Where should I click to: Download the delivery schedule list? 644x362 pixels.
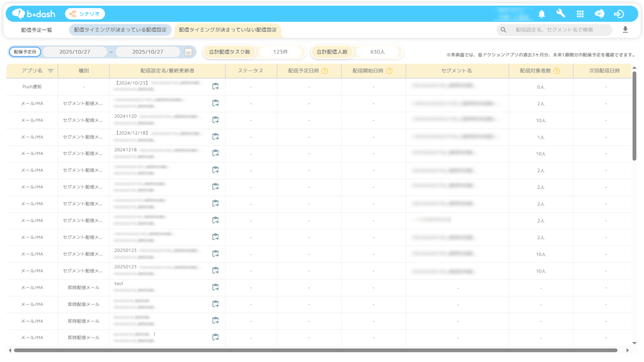pos(625,30)
